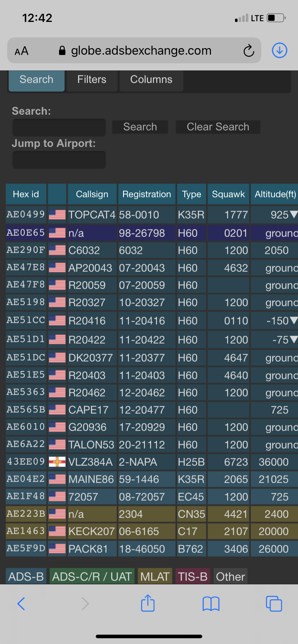Image resolution: width=298 pixels, height=644 pixels.
Task: Sort table by Callsign column header
Action: click(92, 194)
